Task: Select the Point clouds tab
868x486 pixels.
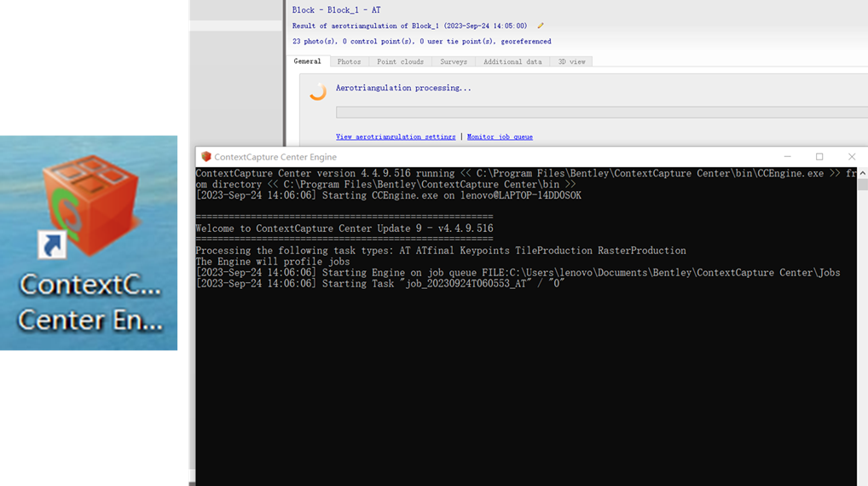Action: 400,62
